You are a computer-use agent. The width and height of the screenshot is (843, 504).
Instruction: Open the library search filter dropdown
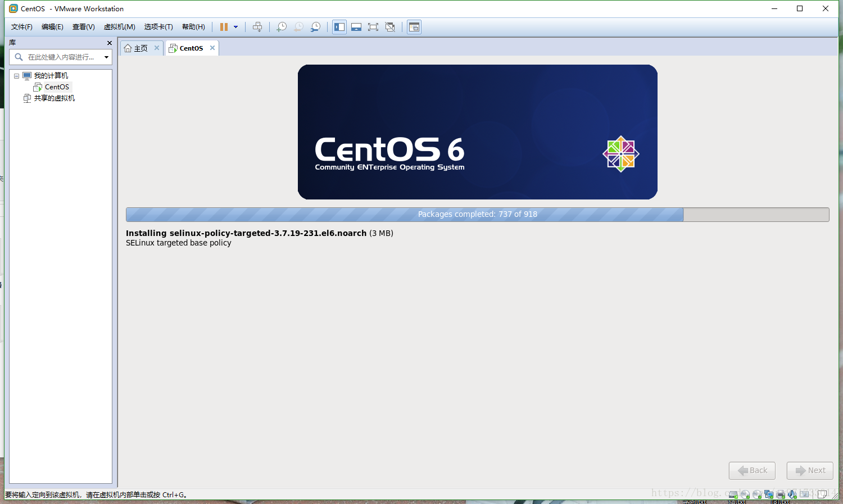(x=106, y=57)
